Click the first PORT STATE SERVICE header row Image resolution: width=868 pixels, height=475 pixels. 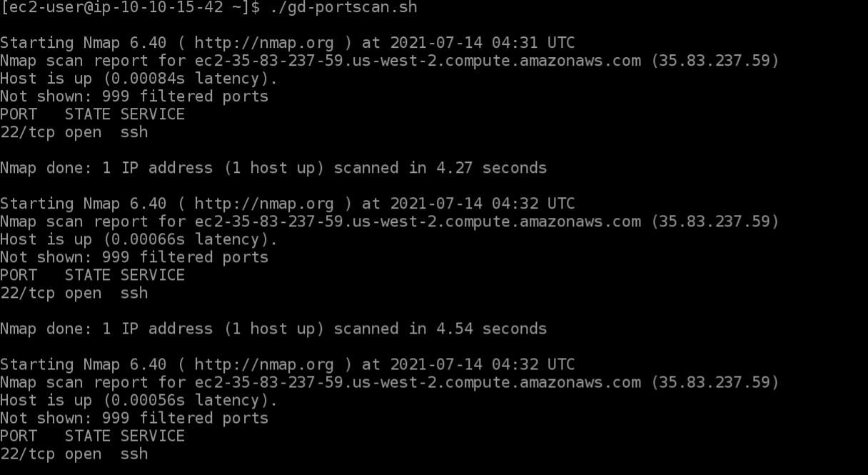point(93,114)
